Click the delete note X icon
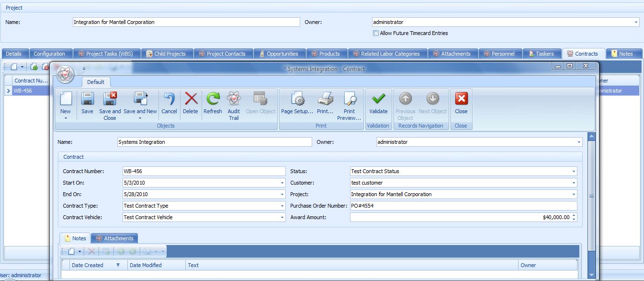644x281 pixels. click(x=91, y=251)
